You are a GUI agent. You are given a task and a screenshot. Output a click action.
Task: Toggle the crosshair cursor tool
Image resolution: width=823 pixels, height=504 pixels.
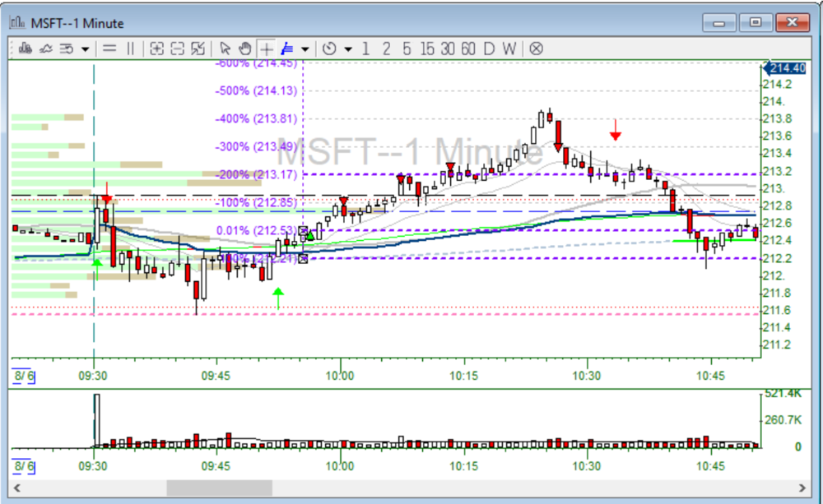coord(266,49)
